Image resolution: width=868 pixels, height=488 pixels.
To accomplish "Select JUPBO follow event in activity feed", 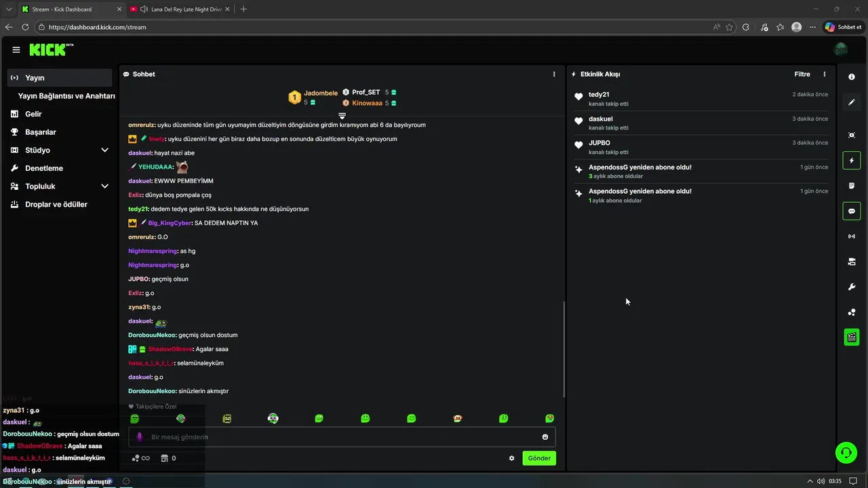I will (701, 147).
